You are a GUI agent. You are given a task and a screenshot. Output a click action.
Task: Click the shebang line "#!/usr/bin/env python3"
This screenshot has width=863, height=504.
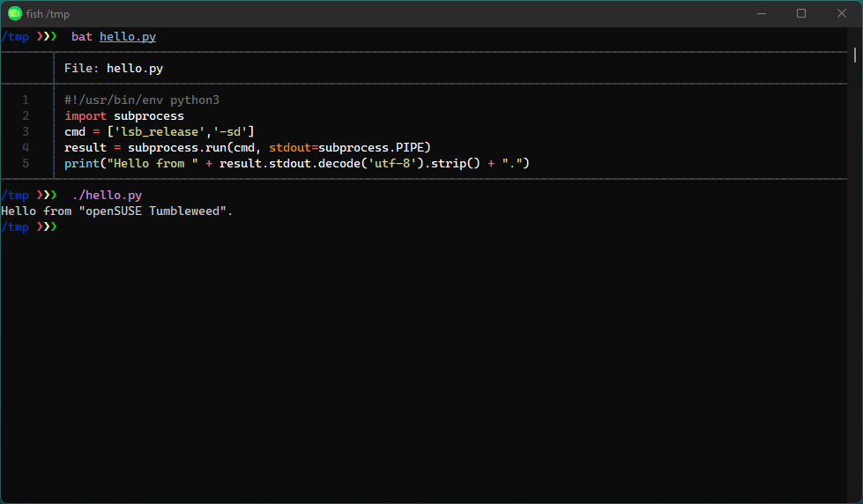141,100
